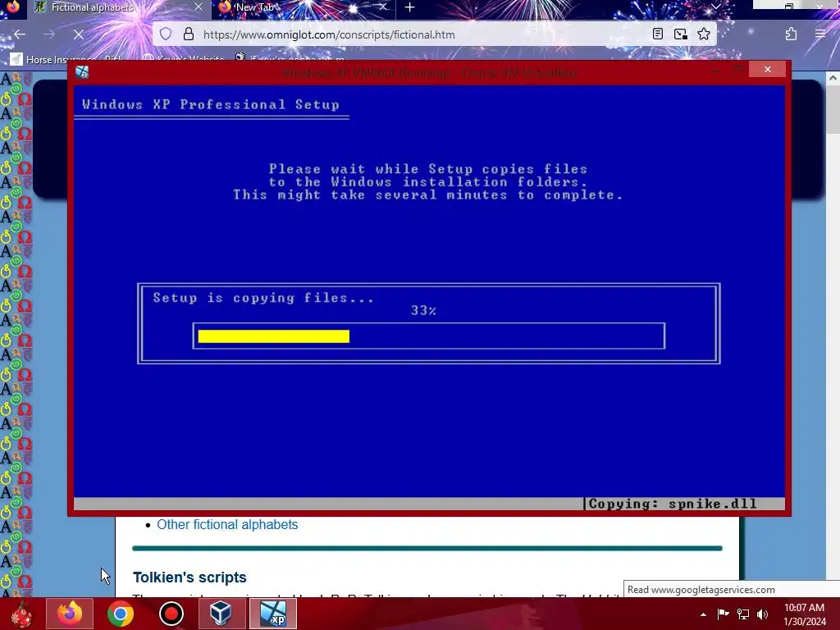This screenshot has height=630, width=840.
Task: Show hidden system tray icons
Action: tap(703, 614)
